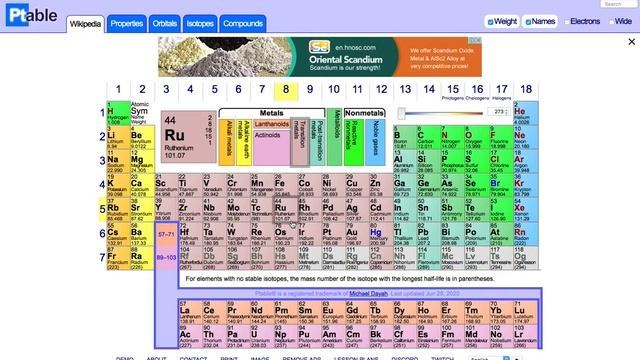This screenshot has width=640, height=360.
Task: Select the Plutonium (Pu) element cell
Action: (x=310, y=337)
